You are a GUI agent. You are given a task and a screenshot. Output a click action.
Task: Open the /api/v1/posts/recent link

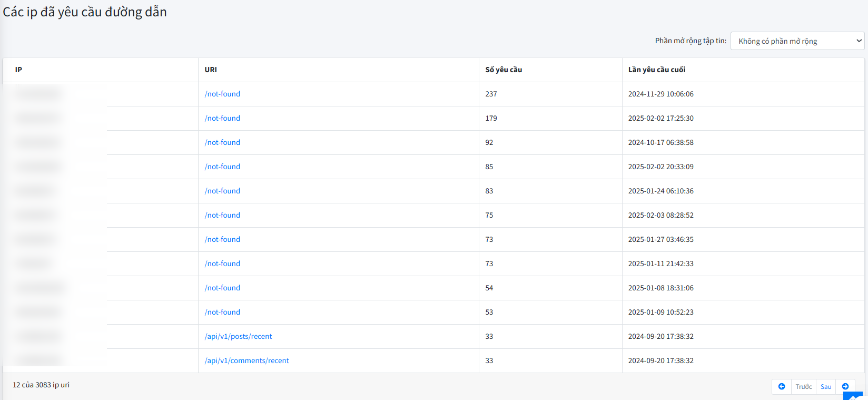coord(238,336)
